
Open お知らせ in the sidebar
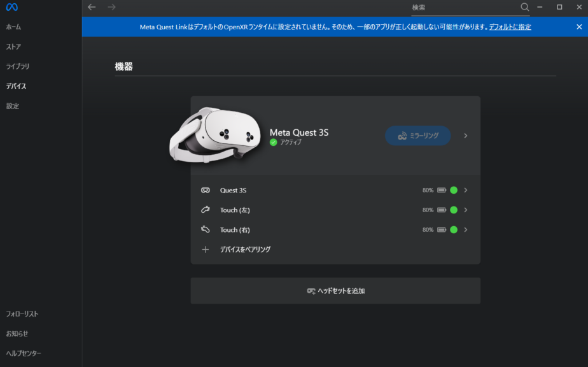pyautogui.click(x=17, y=334)
